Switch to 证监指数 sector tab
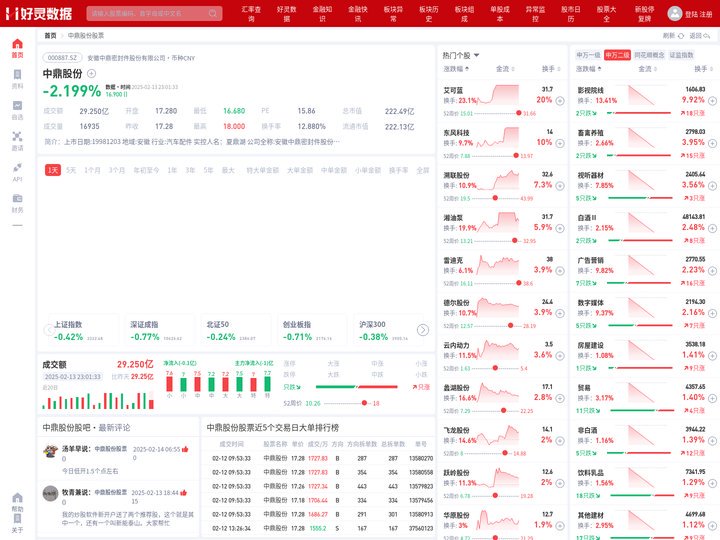720x540 pixels. tap(681, 55)
